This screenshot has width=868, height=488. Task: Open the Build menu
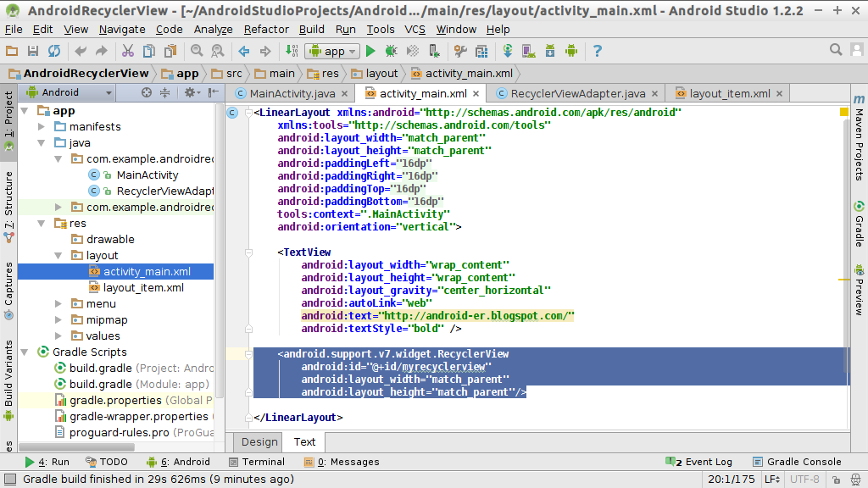click(312, 30)
